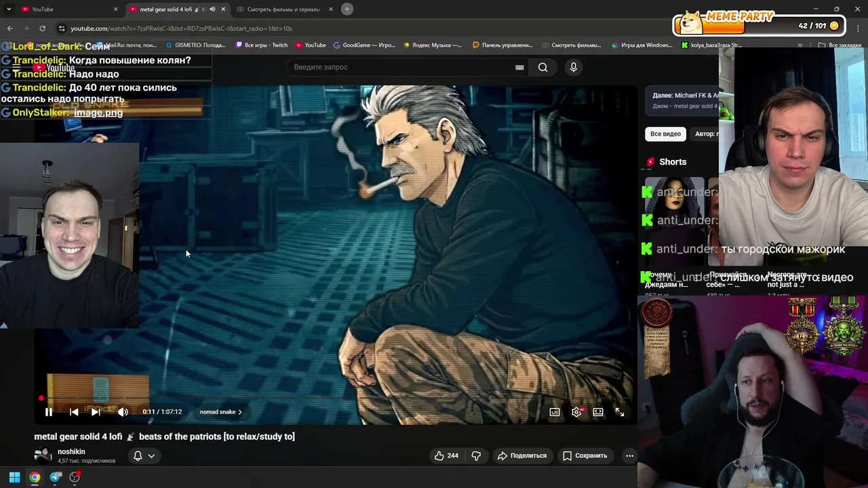Open the kolya_baza3raza bookmark

pyautogui.click(x=711, y=45)
